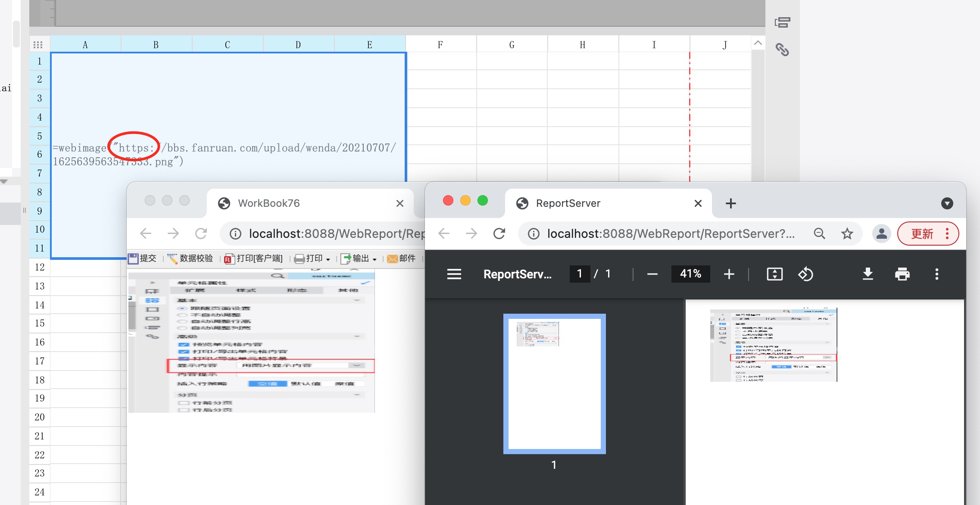Reload the ReportServer page
Screen dimensions: 980x505
[x=499, y=234]
